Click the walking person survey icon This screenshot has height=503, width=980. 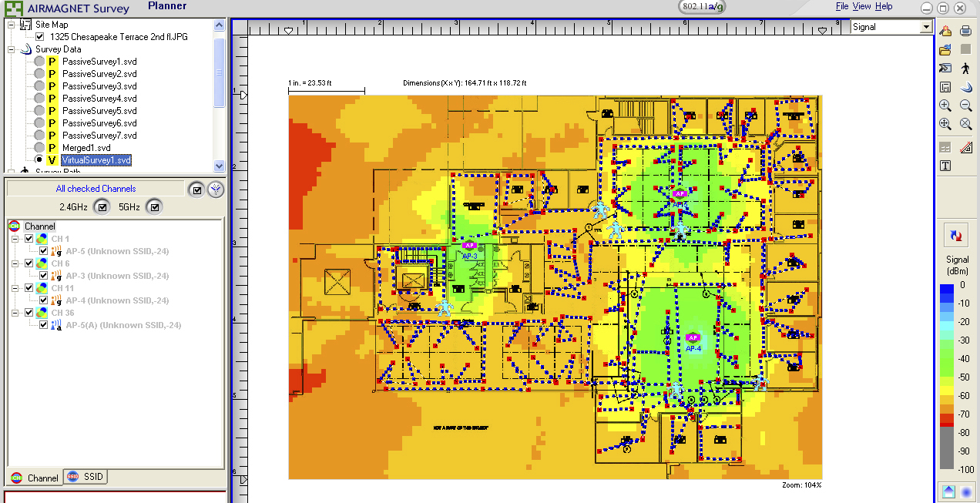pyautogui.click(x=965, y=69)
